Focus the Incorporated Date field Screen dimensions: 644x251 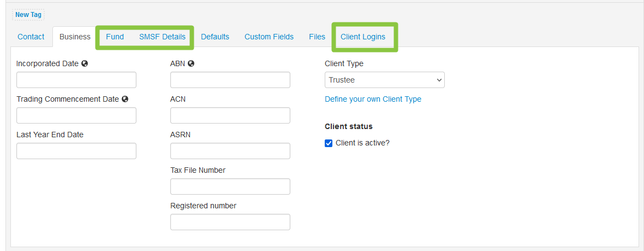point(76,80)
